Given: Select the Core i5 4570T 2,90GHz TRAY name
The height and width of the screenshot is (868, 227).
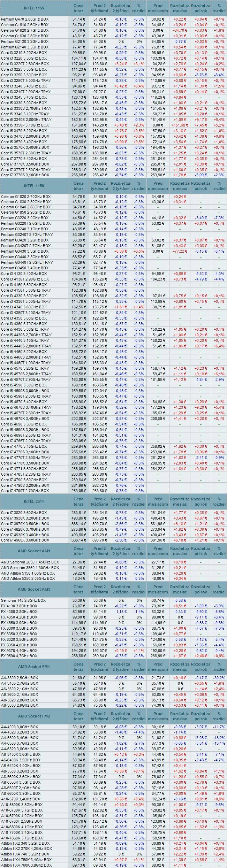Looking at the screenshot, I should pos(26,379).
